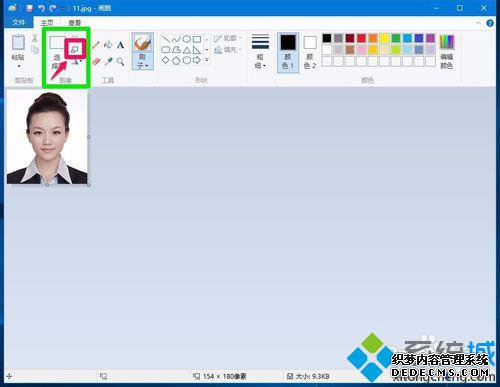The height and width of the screenshot is (387, 500).
Task: Click the portrait photo on the canvas
Action: tap(47, 138)
